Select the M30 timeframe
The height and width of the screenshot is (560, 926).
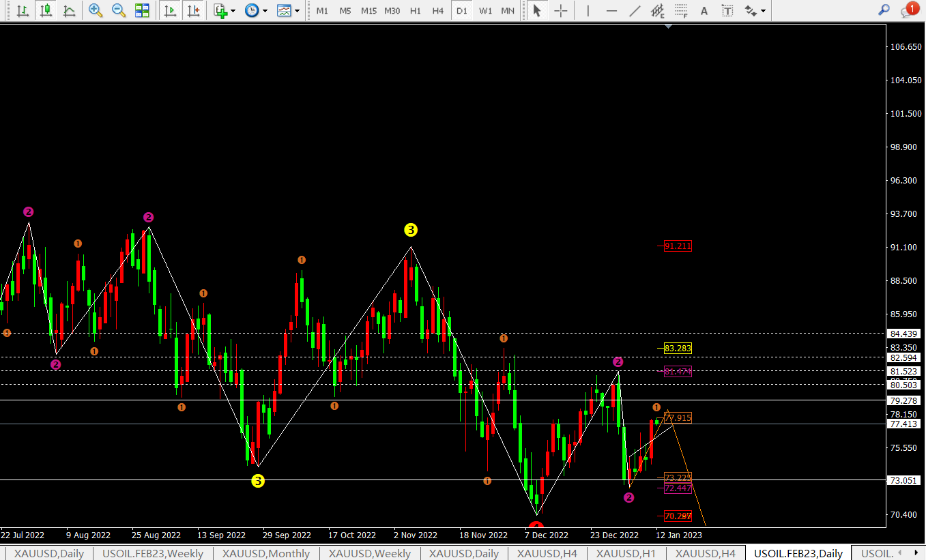click(x=392, y=11)
